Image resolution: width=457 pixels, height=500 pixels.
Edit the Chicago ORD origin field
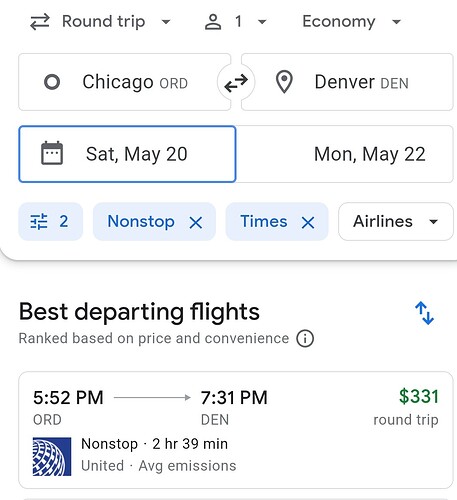pyautogui.click(x=125, y=82)
